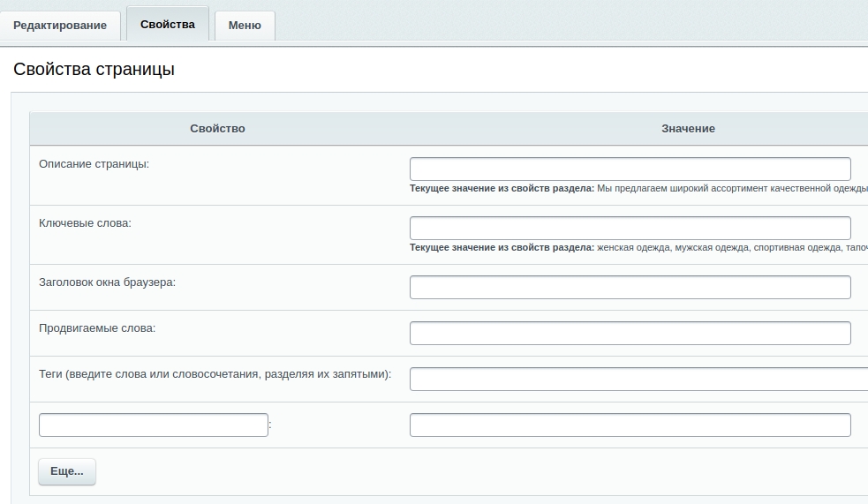Click the Заголовок окна браузера label
This screenshot has width=868, height=504.
pyautogui.click(x=107, y=282)
